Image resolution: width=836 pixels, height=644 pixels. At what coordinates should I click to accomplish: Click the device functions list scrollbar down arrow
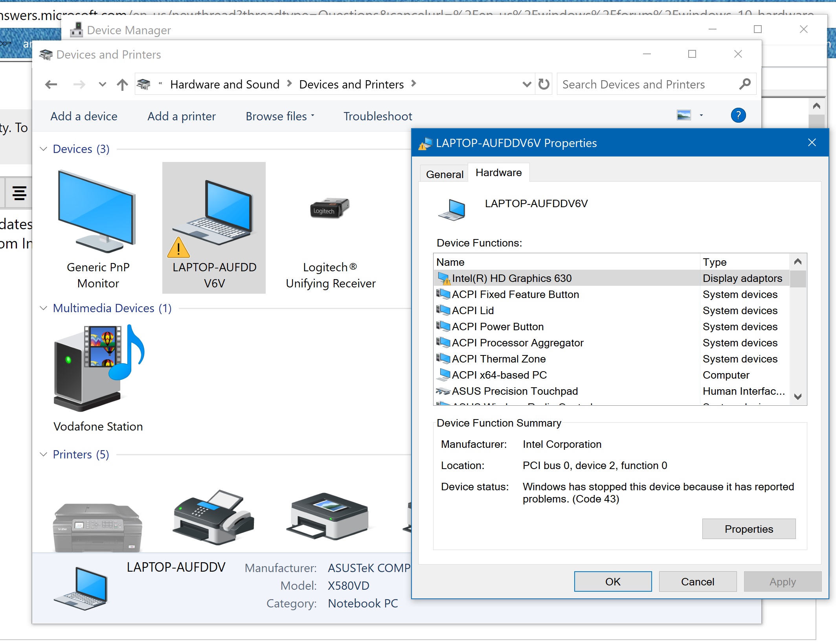[x=797, y=397]
